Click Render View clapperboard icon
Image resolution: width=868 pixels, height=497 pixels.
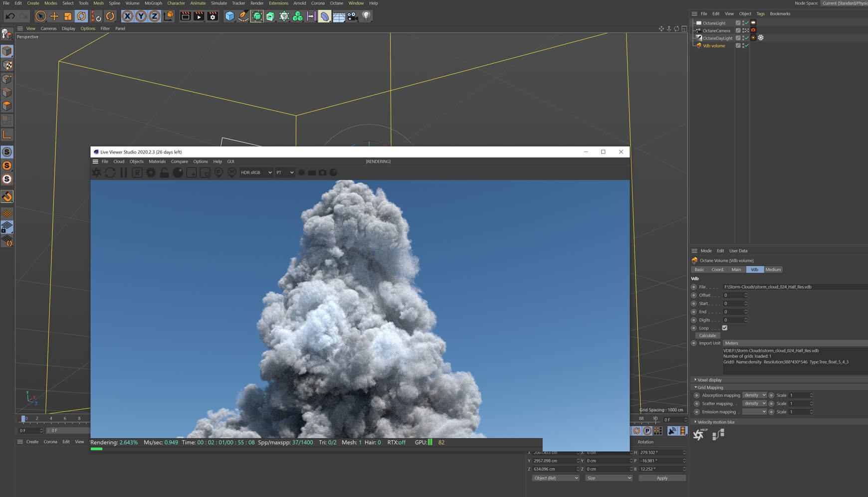[185, 16]
